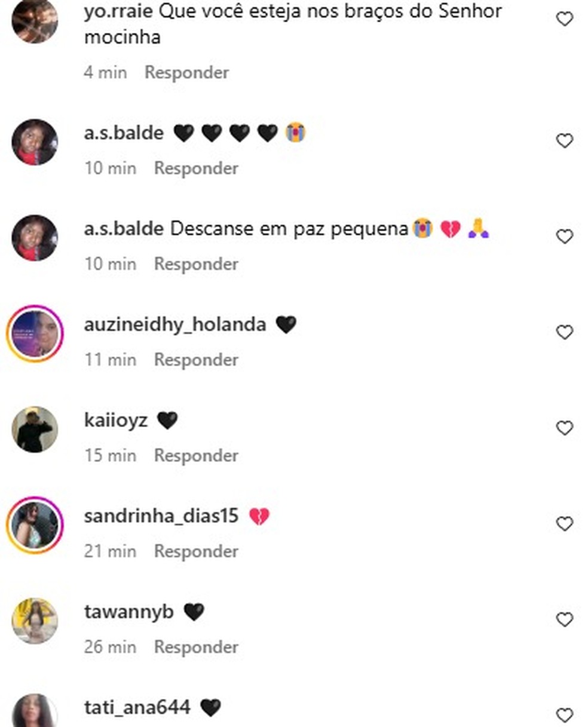Reply to kaiioyz's comment
This screenshot has width=588, height=727.
pyautogui.click(x=196, y=455)
